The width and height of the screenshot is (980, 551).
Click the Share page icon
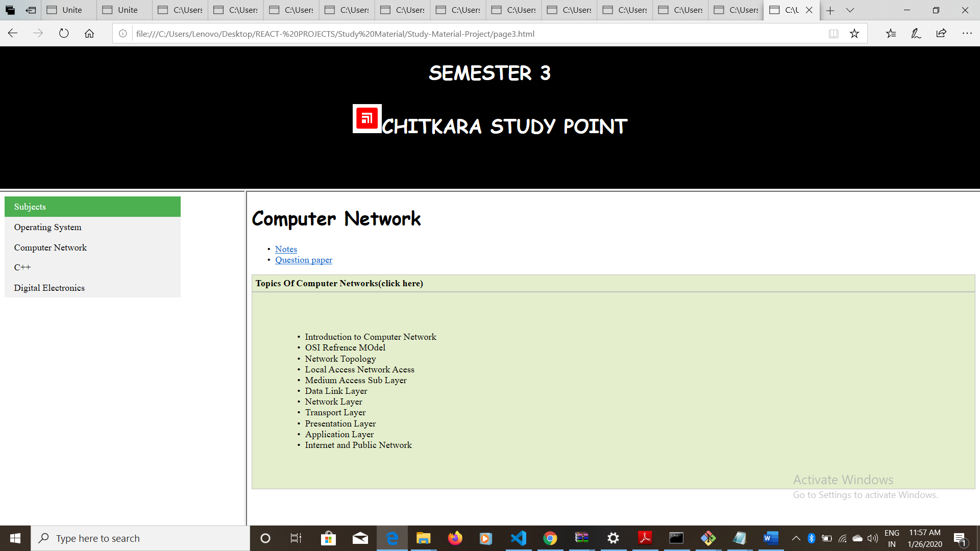(x=942, y=34)
